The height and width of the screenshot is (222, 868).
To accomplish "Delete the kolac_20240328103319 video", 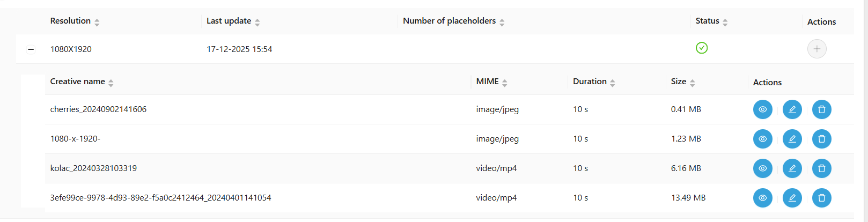I will pyautogui.click(x=821, y=168).
